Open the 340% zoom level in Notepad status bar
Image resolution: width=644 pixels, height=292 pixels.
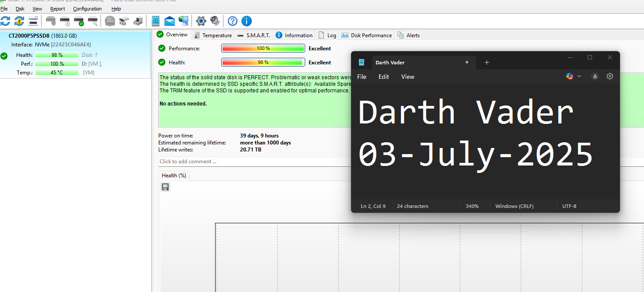click(472, 206)
